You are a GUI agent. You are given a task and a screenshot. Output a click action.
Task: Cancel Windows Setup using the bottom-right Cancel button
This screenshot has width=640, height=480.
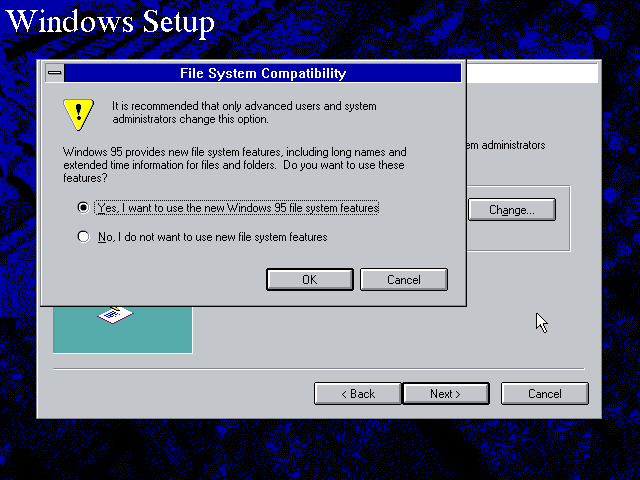545,393
